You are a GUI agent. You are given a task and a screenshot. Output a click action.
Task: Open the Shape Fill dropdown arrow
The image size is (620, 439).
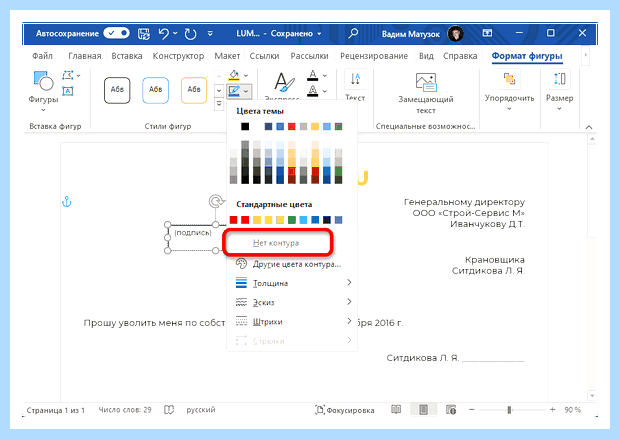246,75
